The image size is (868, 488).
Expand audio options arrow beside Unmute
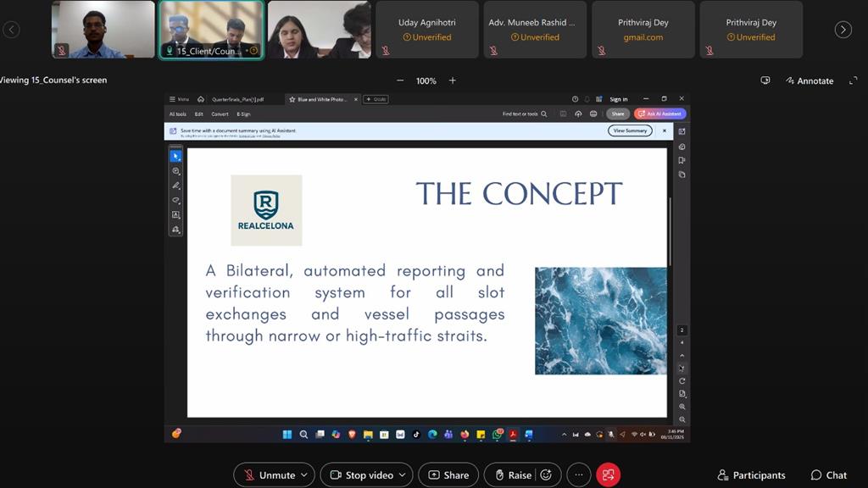304,475
